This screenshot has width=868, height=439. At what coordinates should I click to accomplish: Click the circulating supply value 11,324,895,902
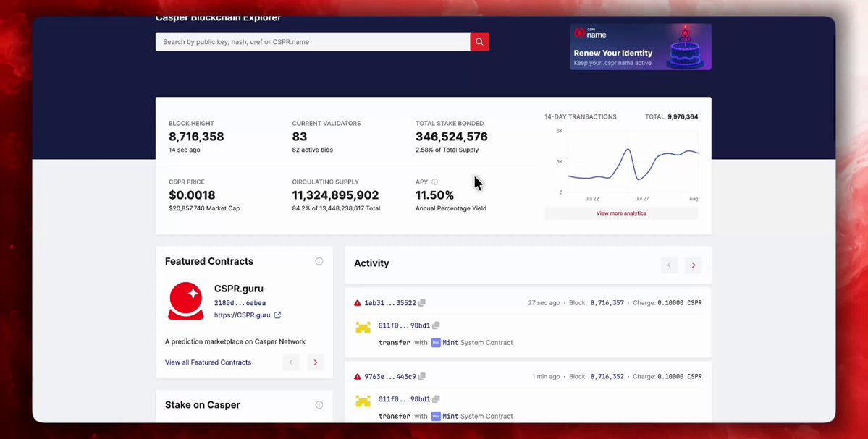click(335, 195)
